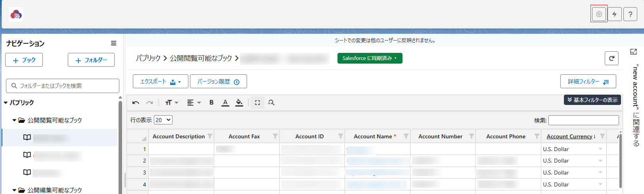
Task: Open the settings gear at top right
Action: click(x=599, y=14)
